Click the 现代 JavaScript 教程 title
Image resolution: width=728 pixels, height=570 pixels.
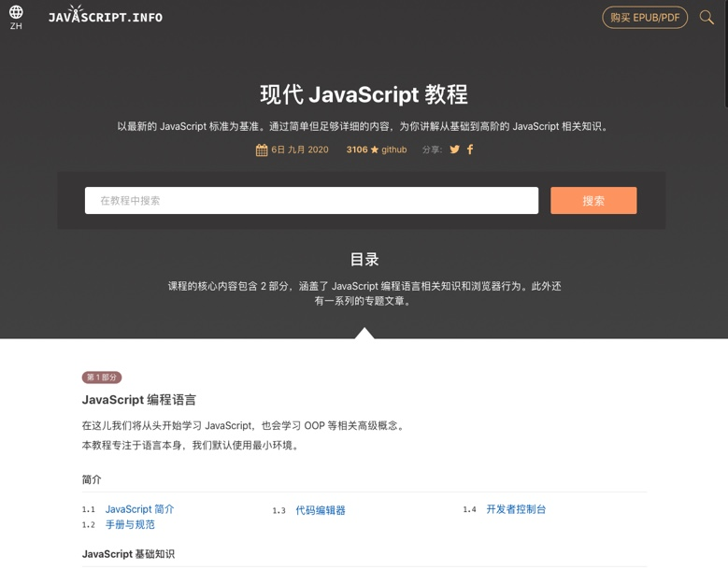tap(364, 94)
